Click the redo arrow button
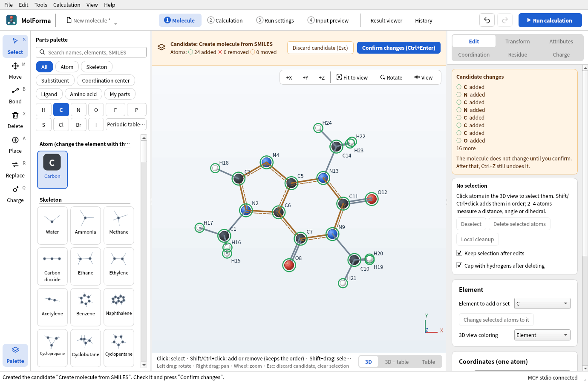This screenshot has width=588, height=383. pyautogui.click(x=505, y=20)
